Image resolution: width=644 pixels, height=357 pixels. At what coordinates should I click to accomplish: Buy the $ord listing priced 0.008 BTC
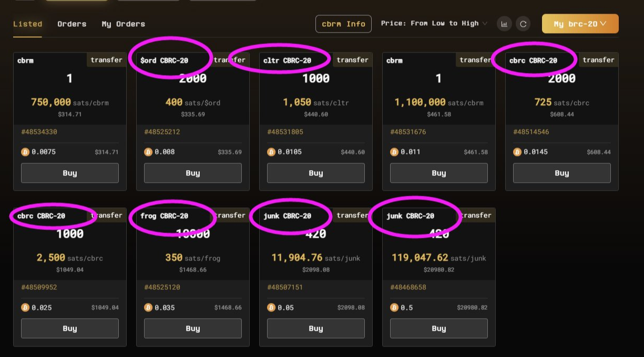pyautogui.click(x=193, y=173)
